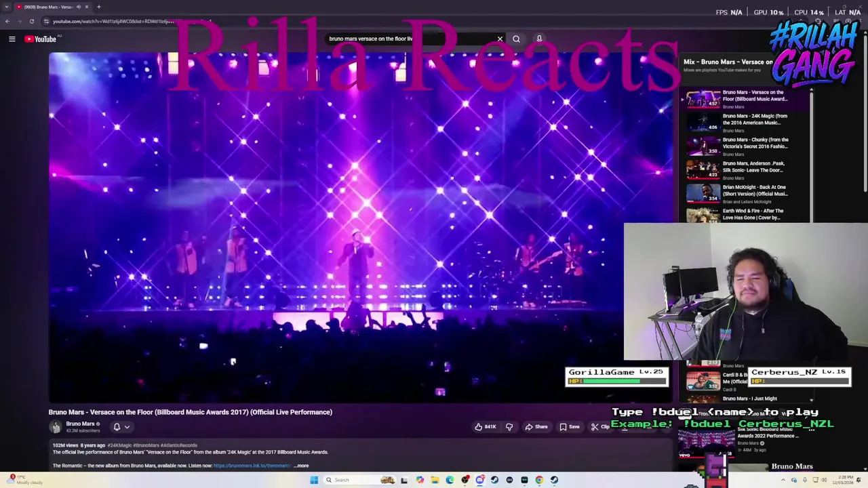Open File Explorer from the taskbar
The width and height of the screenshot is (868, 488).
435,480
